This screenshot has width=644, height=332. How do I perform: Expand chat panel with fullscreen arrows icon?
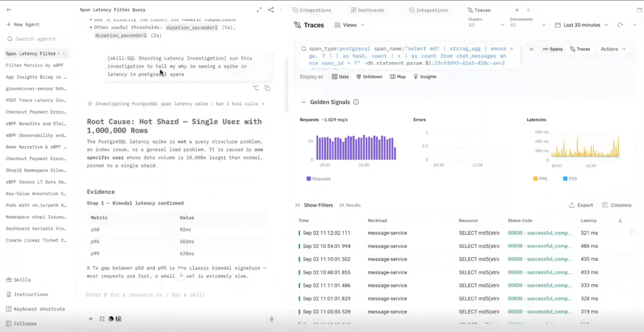point(259,10)
